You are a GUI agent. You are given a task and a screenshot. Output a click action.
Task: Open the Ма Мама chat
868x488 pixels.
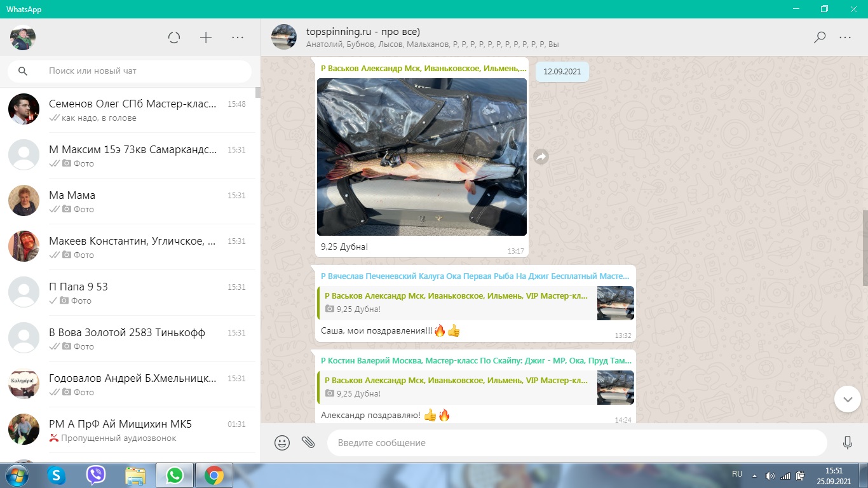tap(130, 201)
